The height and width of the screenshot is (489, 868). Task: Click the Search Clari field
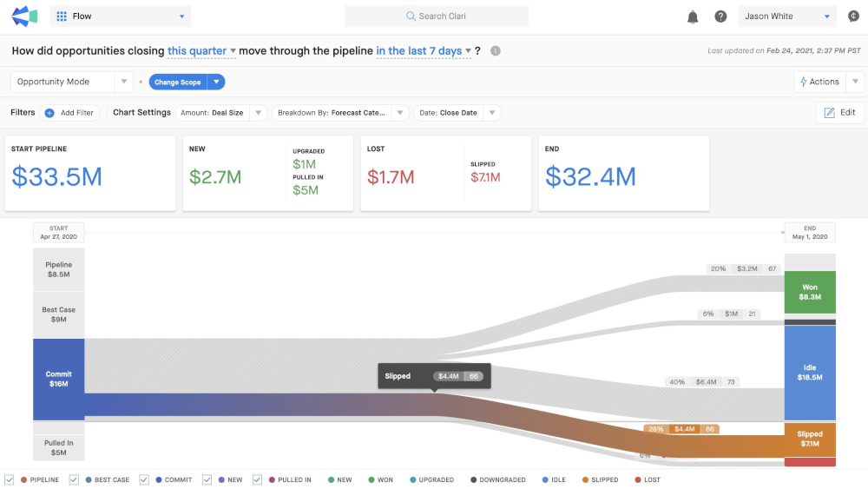pos(437,17)
